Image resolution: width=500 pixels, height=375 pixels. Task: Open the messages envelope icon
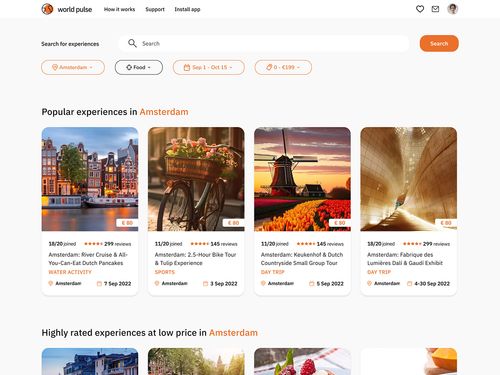click(x=435, y=9)
